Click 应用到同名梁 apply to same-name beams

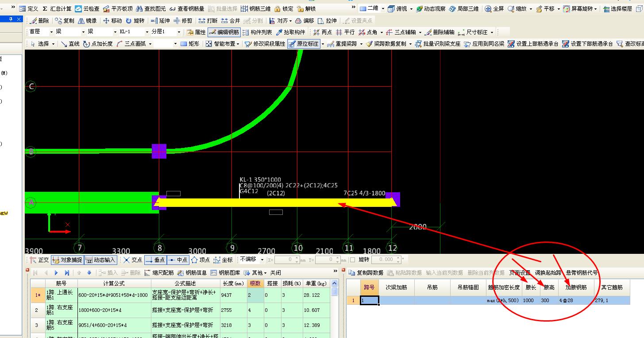484,44
